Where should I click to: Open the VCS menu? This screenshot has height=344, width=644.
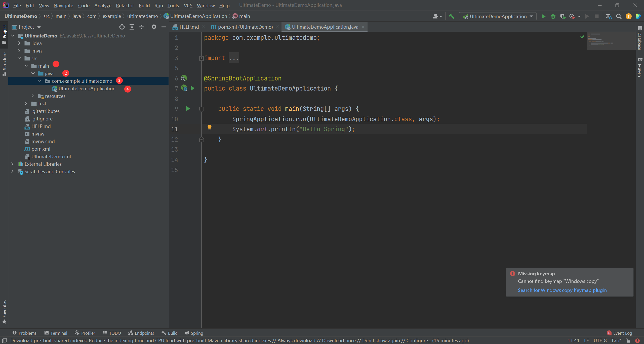[x=188, y=5]
